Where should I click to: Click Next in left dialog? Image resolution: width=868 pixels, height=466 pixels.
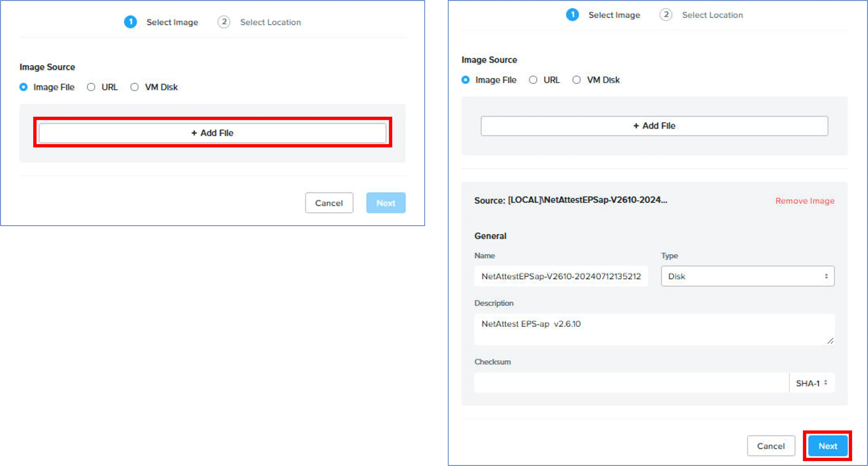point(386,203)
